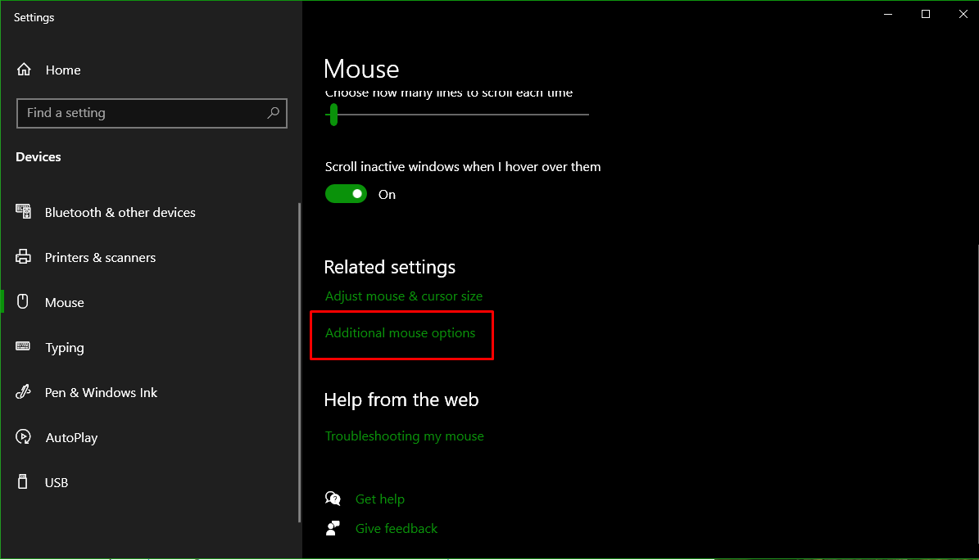The height and width of the screenshot is (560, 979).
Task: Close the Settings window
Action: [963, 14]
